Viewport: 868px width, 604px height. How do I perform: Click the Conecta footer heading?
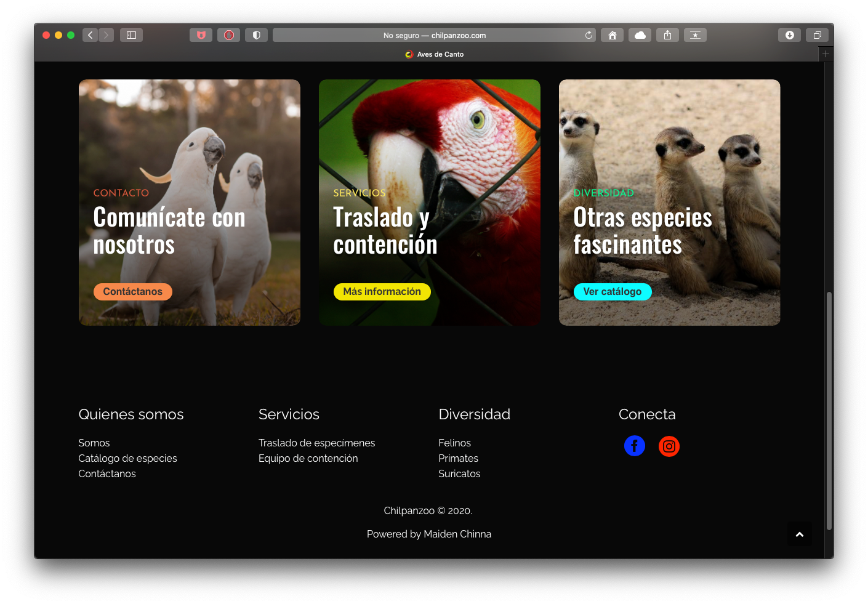[x=647, y=414]
